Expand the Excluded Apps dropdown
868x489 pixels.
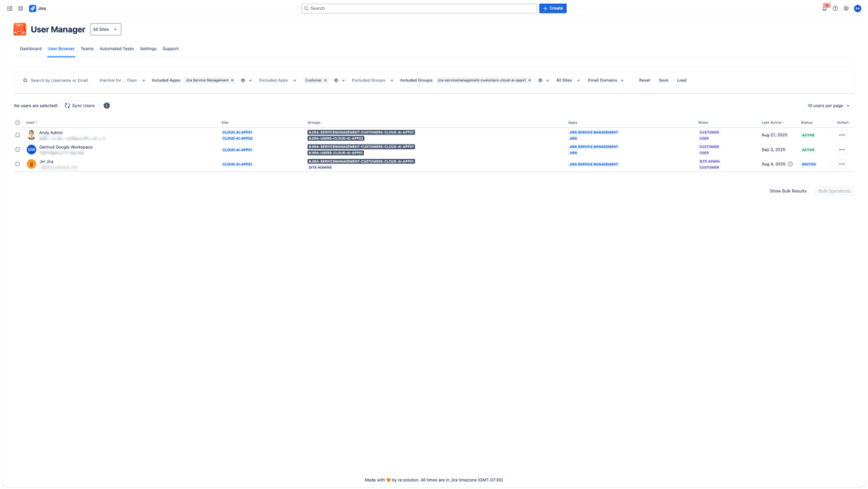(277, 80)
